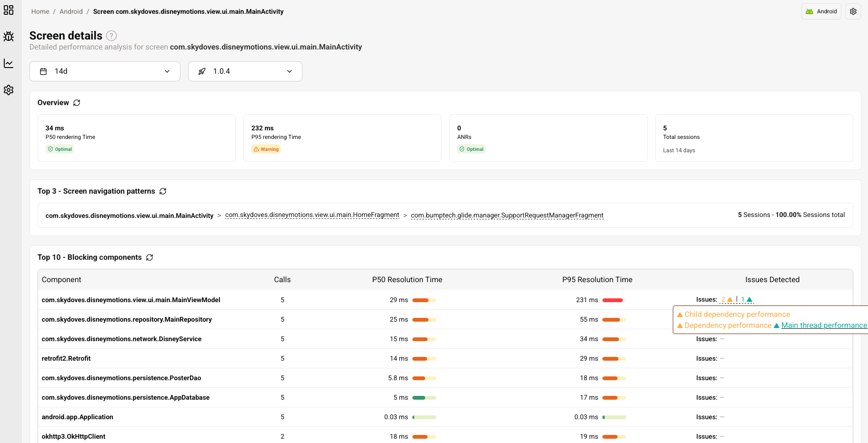The width and height of the screenshot is (868, 443).
Task: Open the sidebar settings gear icon
Action: tap(9, 90)
